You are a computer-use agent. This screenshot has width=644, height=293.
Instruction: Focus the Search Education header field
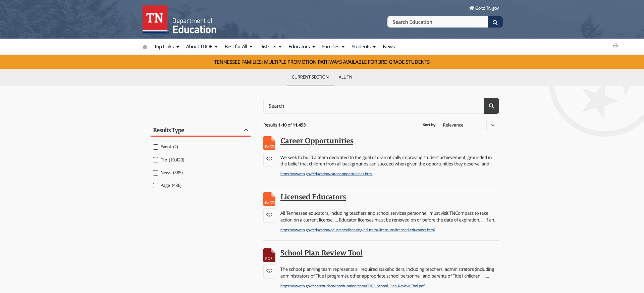(437, 22)
